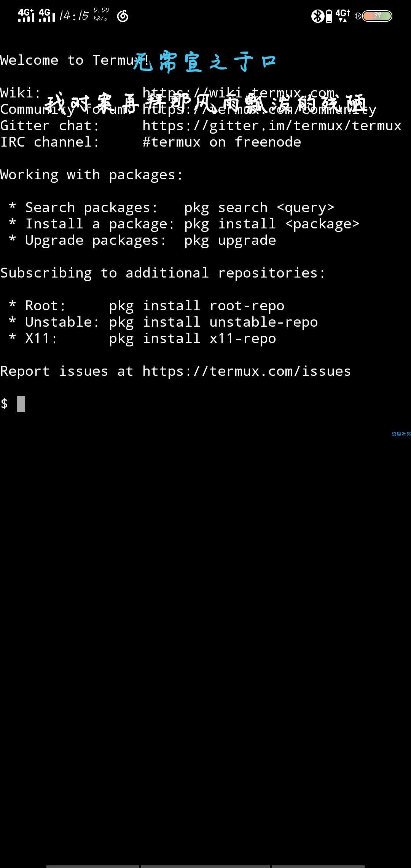Viewport: 411px width, 868px height.
Task: Tap the 4G data arrows icon
Action: pyautogui.click(x=342, y=16)
